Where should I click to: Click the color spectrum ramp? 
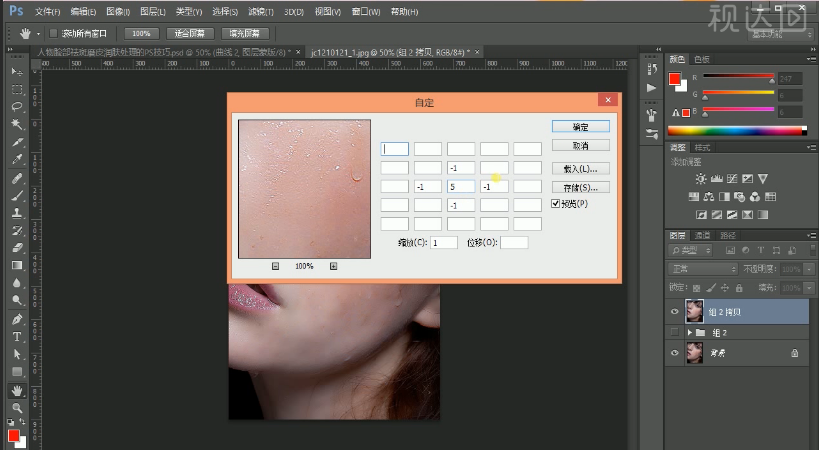[x=737, y=131]
